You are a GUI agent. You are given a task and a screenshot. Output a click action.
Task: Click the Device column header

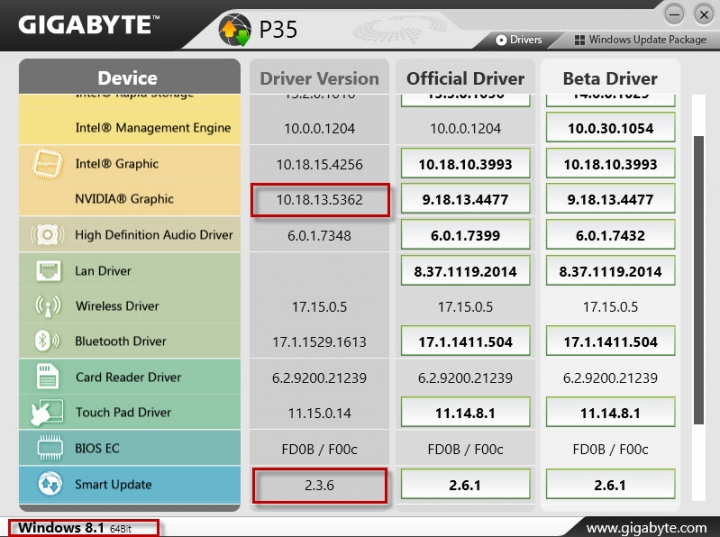pyautogui.click(x=130, y=77)
